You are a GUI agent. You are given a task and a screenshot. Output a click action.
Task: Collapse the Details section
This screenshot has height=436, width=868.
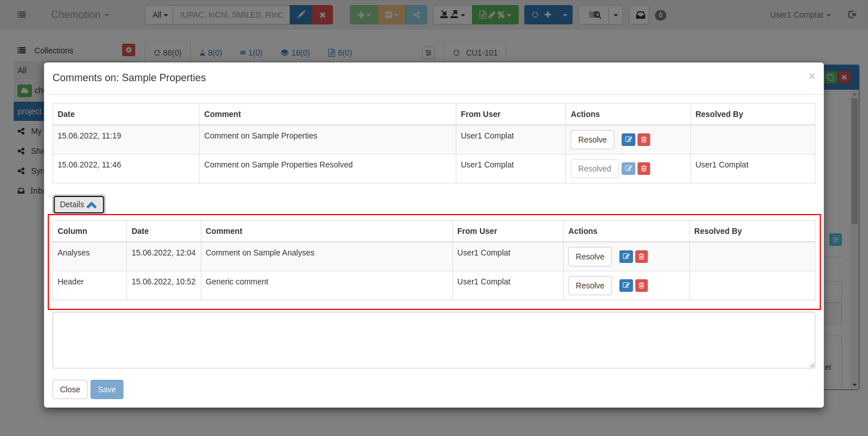point(78,204)
